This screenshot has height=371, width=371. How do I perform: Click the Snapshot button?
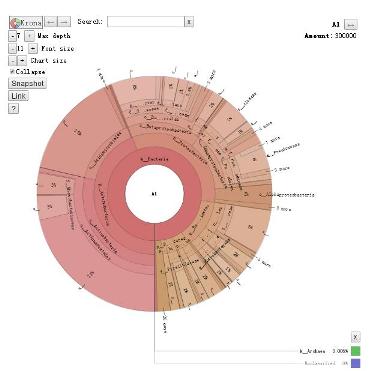[x=27, y=83]
